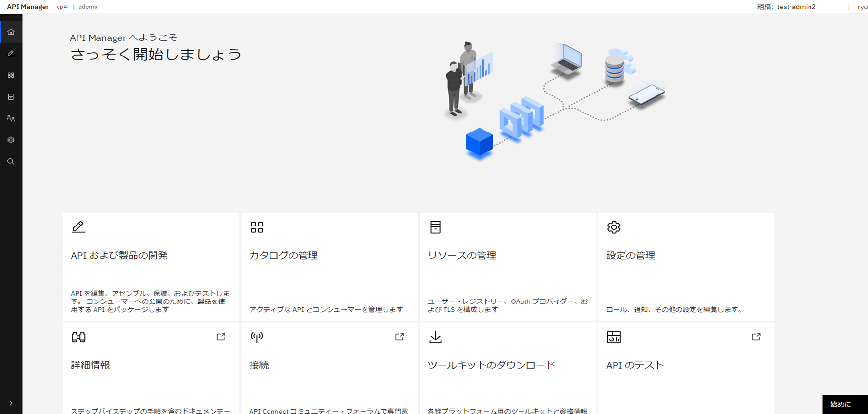This screenshot has height=414, width=868.
Task: Click the さっそく開始しましょう heading
Action: point(156,54)
